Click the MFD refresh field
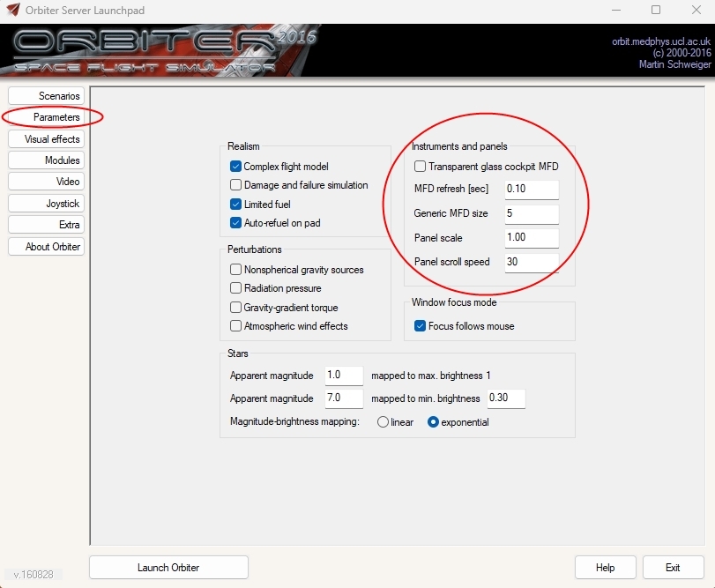The height and width of the screenshot is (588, 715). pyautogui.click(x=532, y=190)
